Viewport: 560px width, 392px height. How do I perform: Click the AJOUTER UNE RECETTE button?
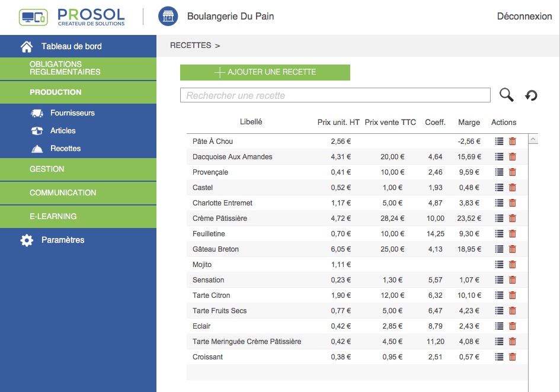click(265, 72)
